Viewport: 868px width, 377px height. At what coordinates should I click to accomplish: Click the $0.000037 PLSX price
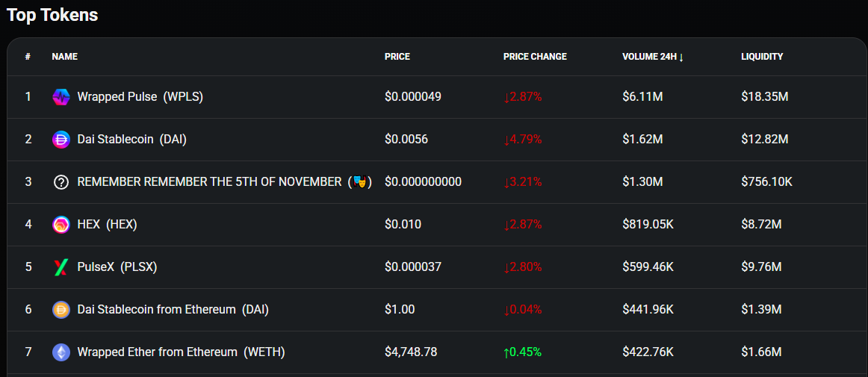tap(413, 267)
